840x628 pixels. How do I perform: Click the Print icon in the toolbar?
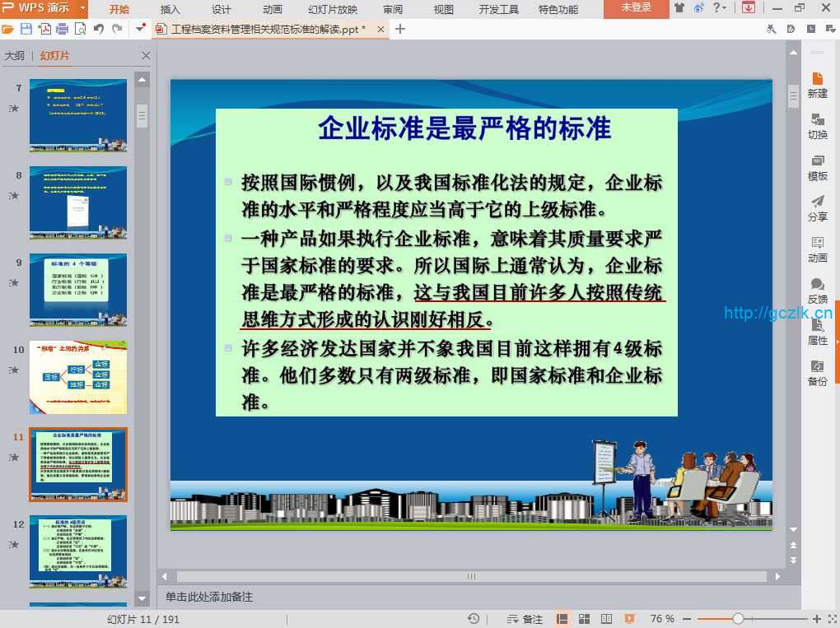coord(62,29)
